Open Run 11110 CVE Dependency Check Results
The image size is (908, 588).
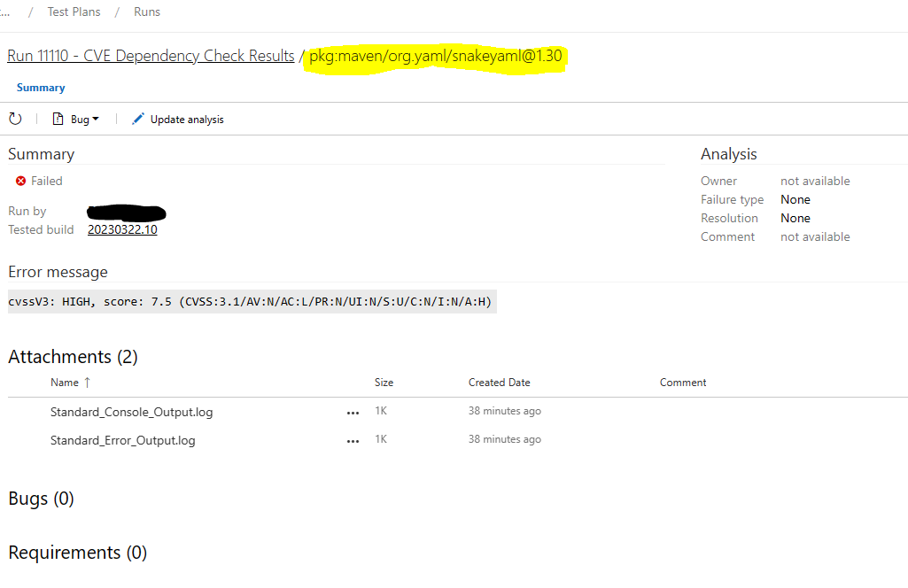[151, 55]
